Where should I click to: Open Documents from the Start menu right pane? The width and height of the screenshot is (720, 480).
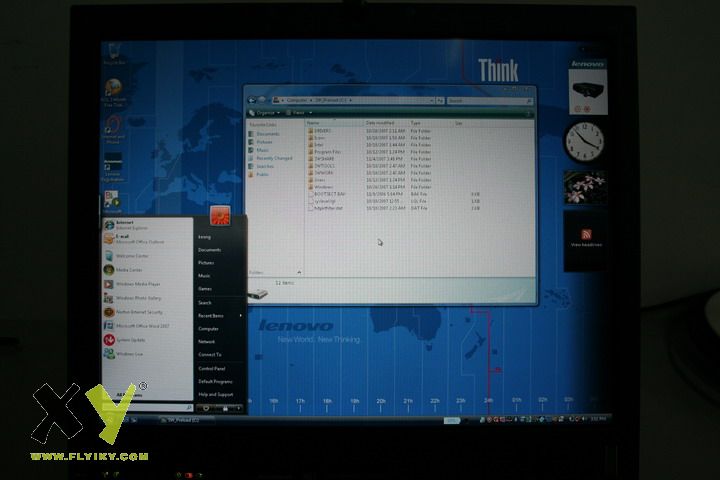pyautogui.click(x=210, y=250)
